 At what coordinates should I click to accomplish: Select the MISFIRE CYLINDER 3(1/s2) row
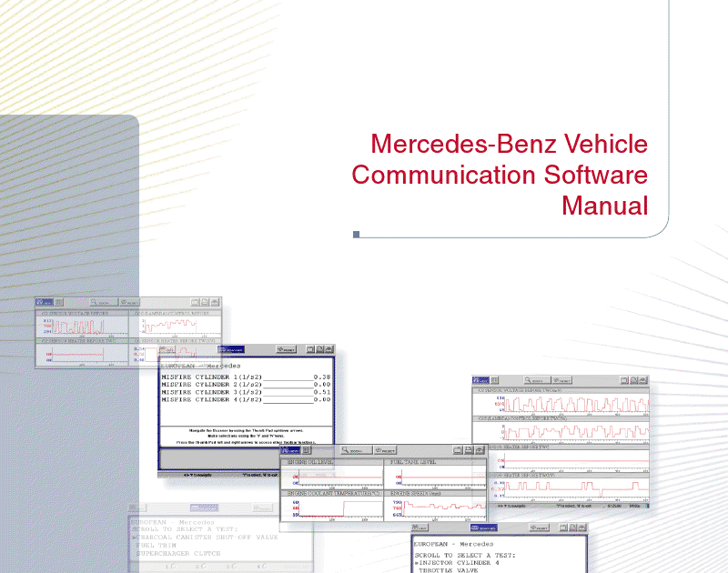pos(246,392)
